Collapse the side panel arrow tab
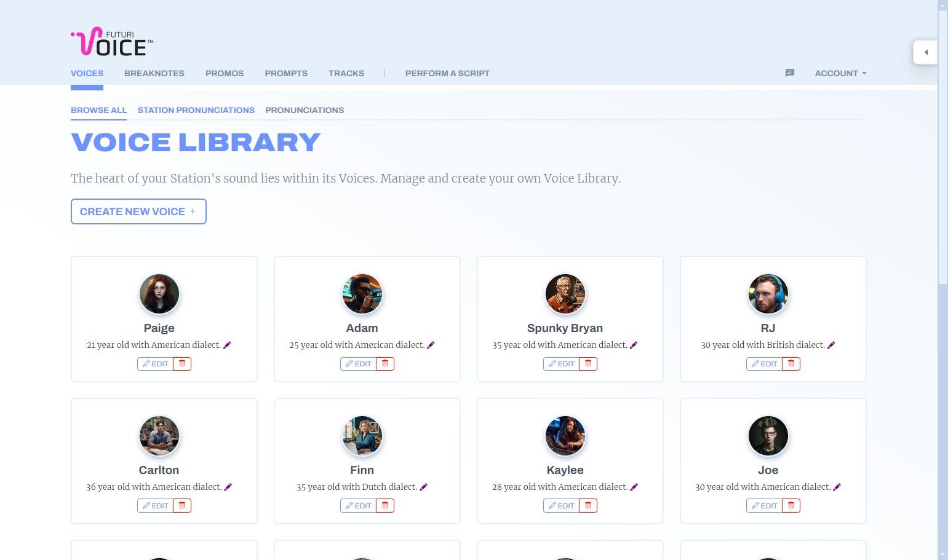This screenshot has height=560, width=948. click(x=925, y=52)
